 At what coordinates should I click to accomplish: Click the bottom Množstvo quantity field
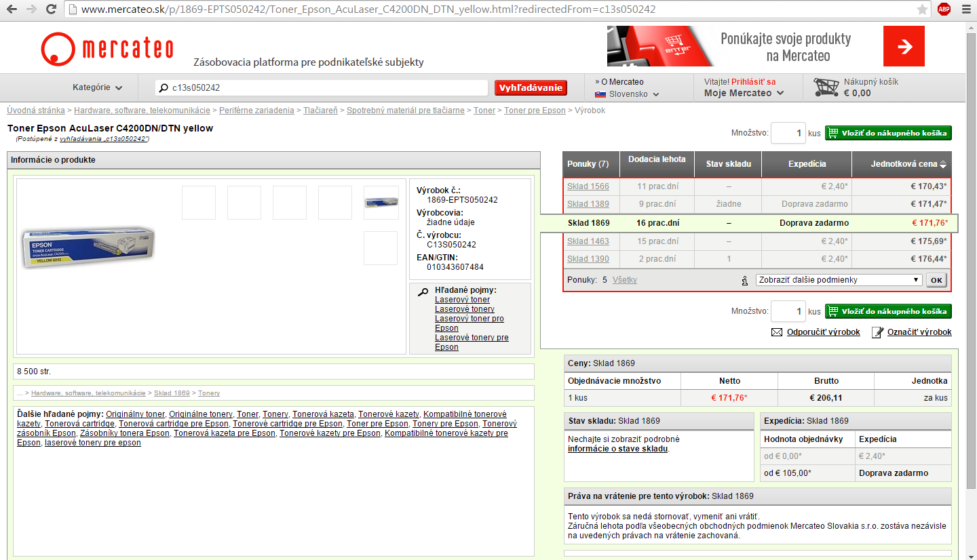tap(788, 311)
